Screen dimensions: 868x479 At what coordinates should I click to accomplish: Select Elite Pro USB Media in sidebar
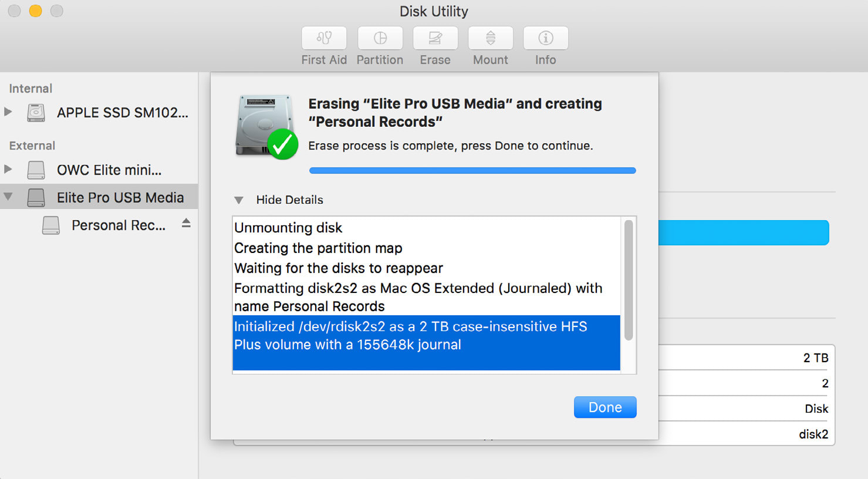pyautogui.click(x=120, y=198)
